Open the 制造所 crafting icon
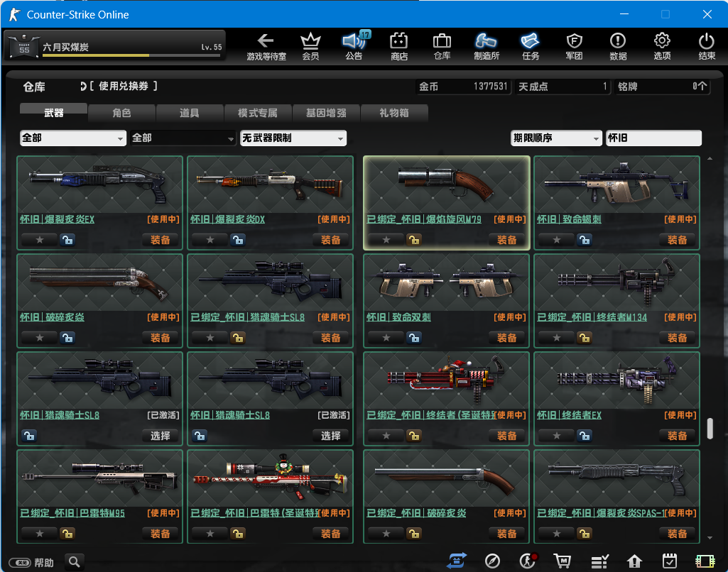The height and width of the screenshot is (572, 728). [x=486, y=46]
